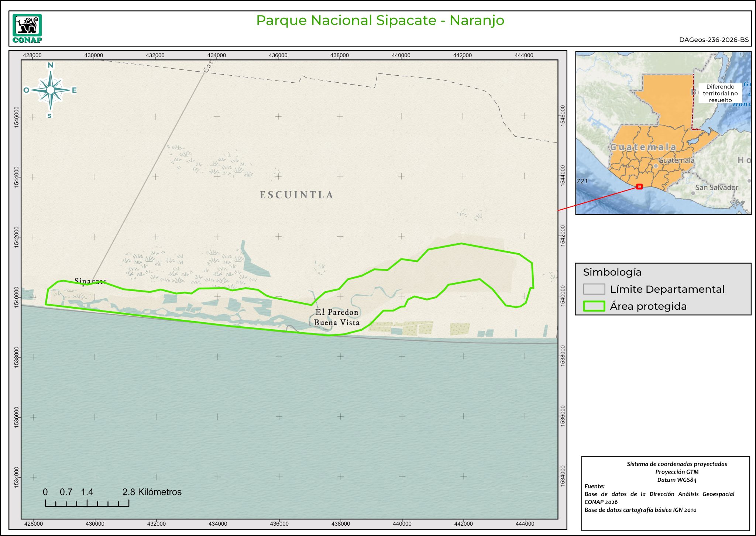The height and width of the screenshot is (536, 756).
Task: Click the Proyección GTM text
Action: click(677, 472)
